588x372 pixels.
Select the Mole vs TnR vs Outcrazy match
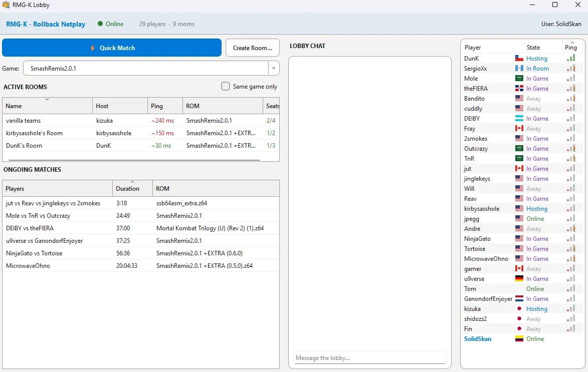(141, 216)
